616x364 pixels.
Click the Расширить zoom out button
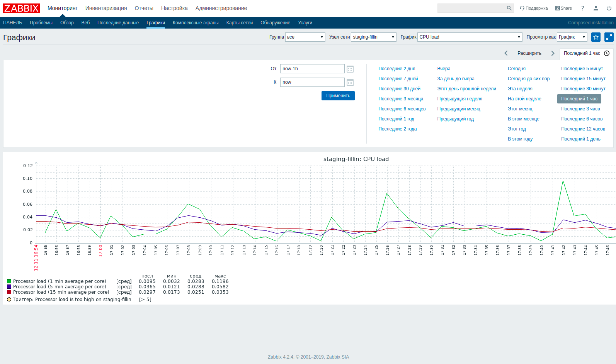pyautogui.click(x=529, y=53)
